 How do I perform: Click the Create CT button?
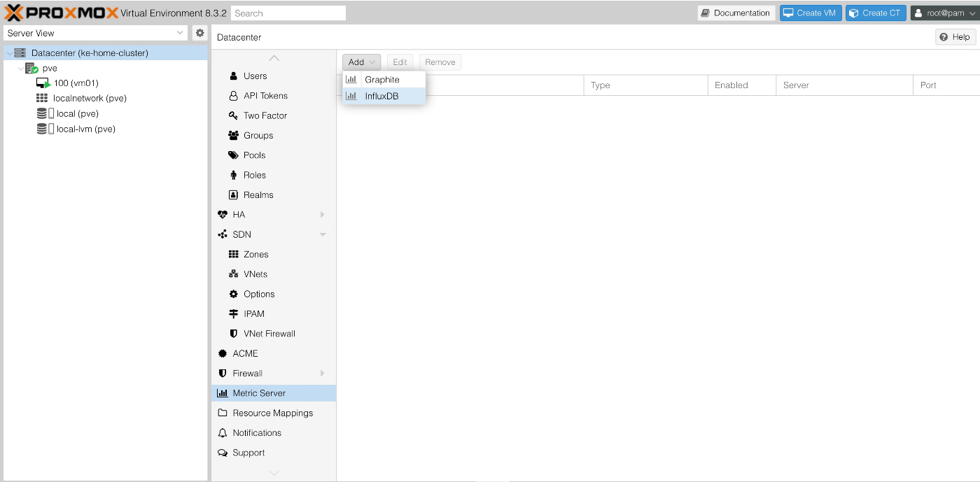click(x=876, y=13)
